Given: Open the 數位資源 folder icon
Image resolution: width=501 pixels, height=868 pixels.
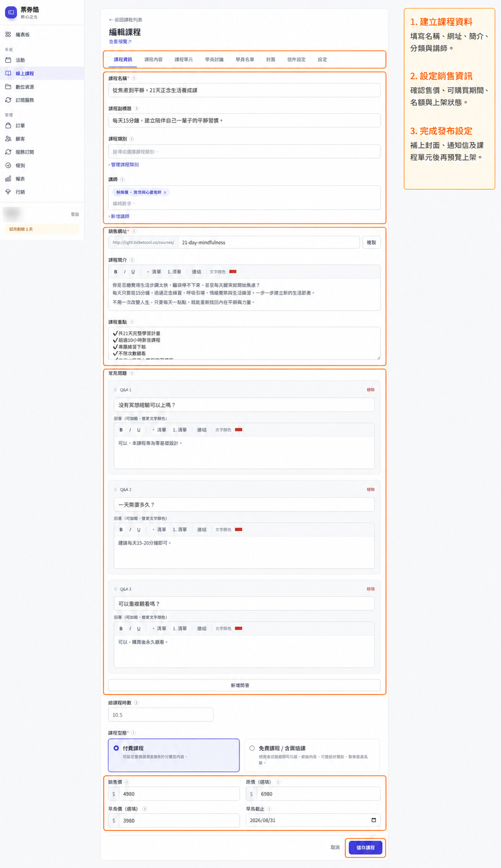Looking at the screenshot, I should [x=8, y=87].
